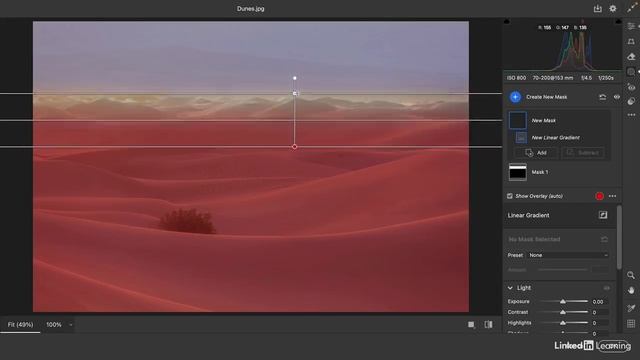Click the Highlights slider handle
Screen dimensions: 640x360
tap(563, 323)
